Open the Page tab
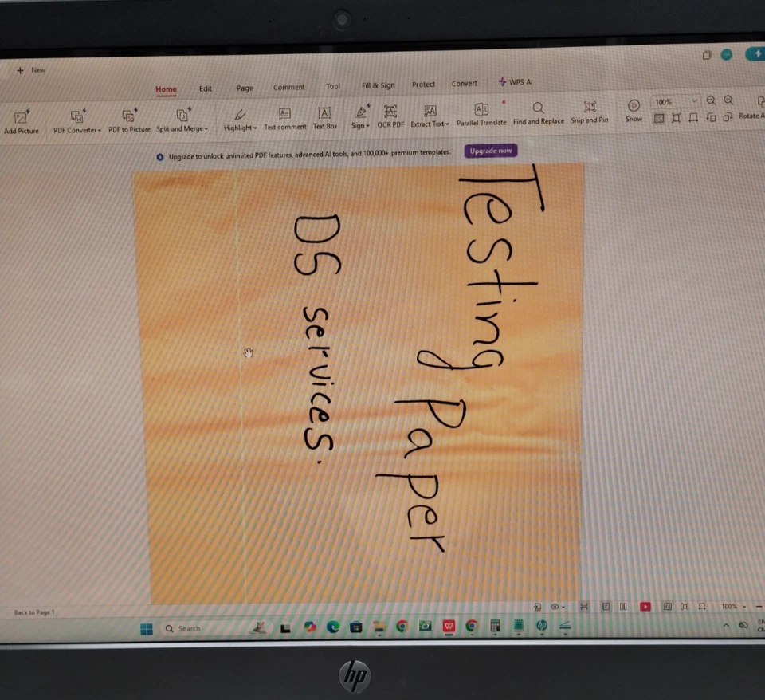 (245, 88)
